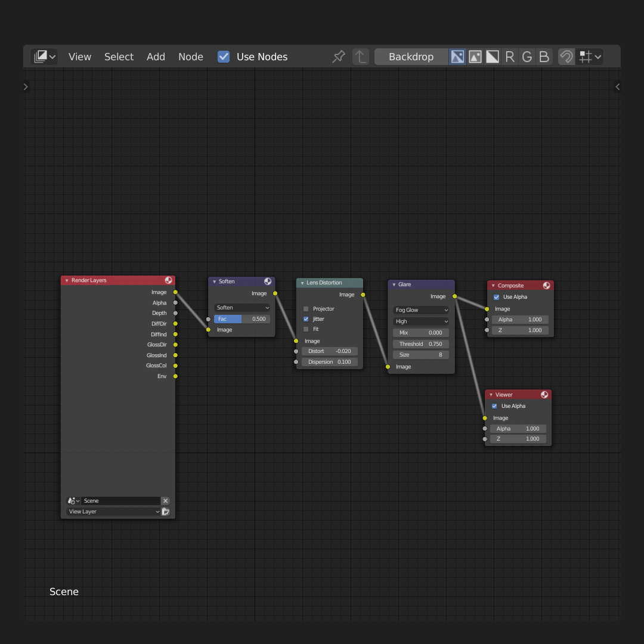The width and height of the screenshot is (644, 644).
Task: Open the High quality dropdown
Action: pyautogui.click(x=421, y=321)
